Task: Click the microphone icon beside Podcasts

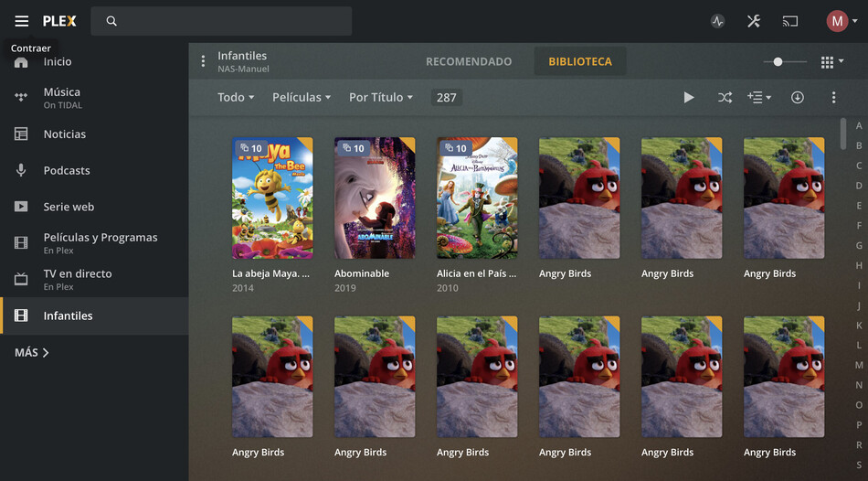Action: 21,170
